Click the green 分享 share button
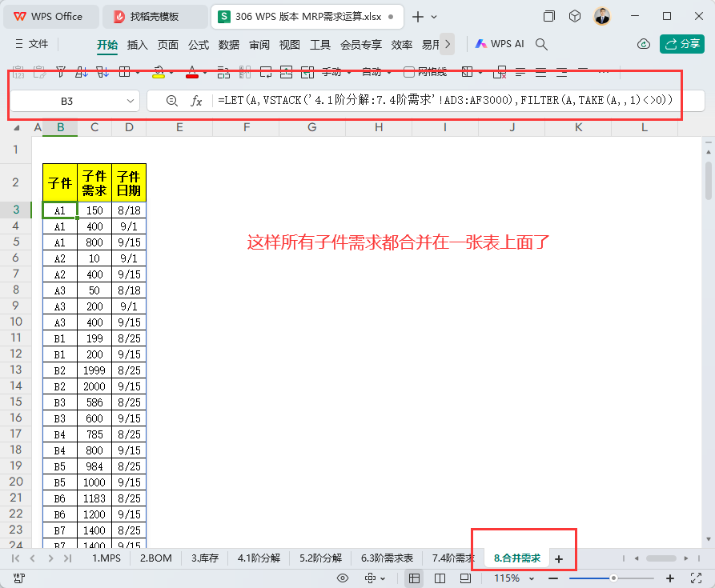715x588 pixels. point(681,44)
